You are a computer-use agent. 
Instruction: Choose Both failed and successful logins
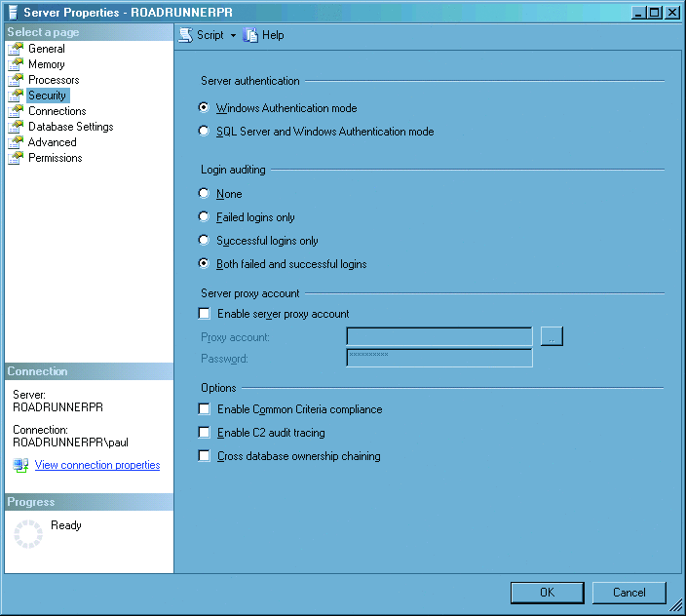pyautogui.click(x=204, y=263)
